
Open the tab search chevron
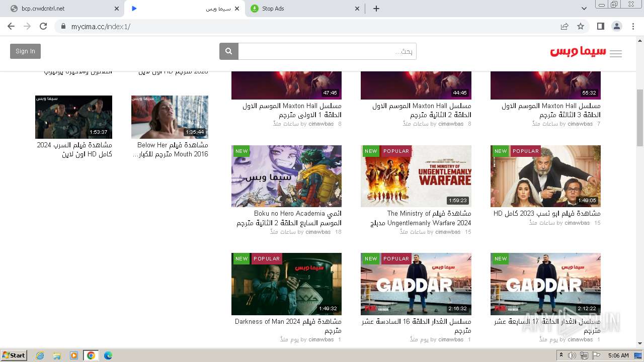[x=584, y=9]
